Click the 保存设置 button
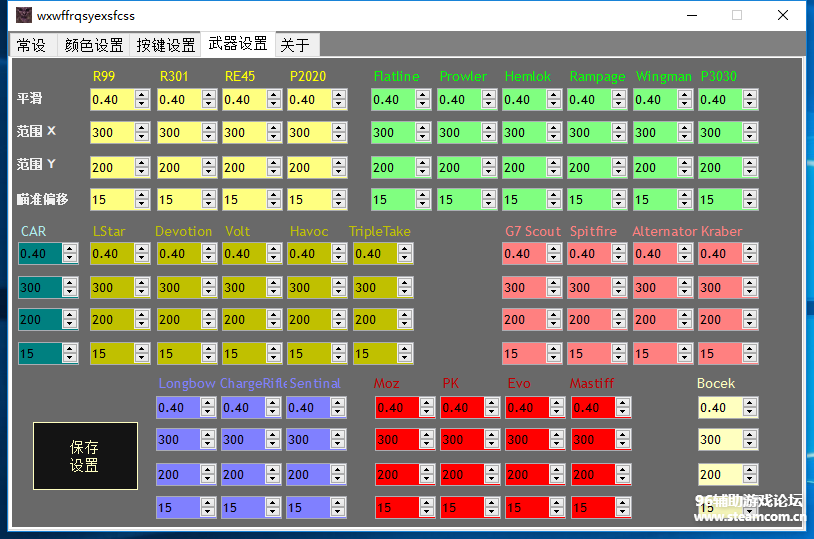Screen dimensions: 814x539 (x=85, y=456)
